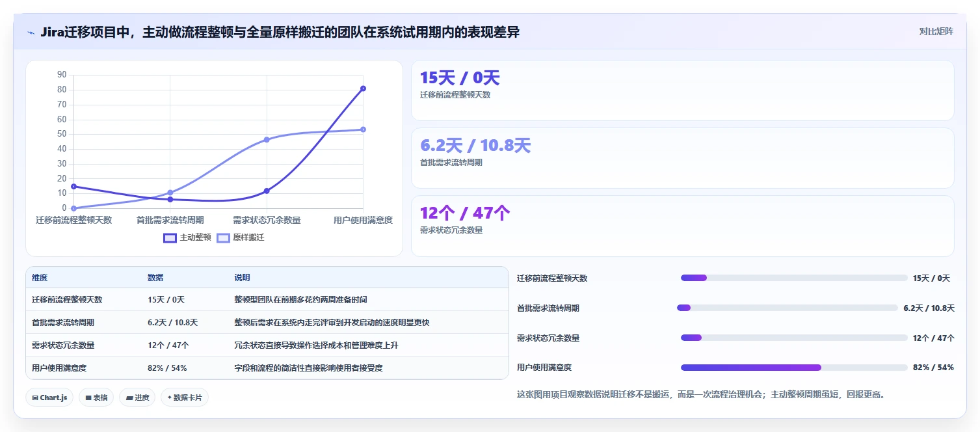Click the chart axis label 用户使用满意度
The image size is (980, 432).
(x=363, y=220)
